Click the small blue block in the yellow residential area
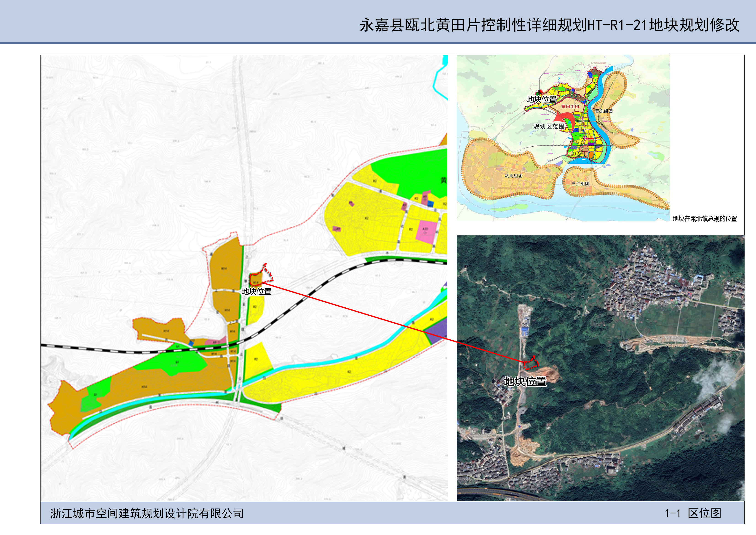Image resolution: width=756 pixels, height=535 pixels. [431, 204]
